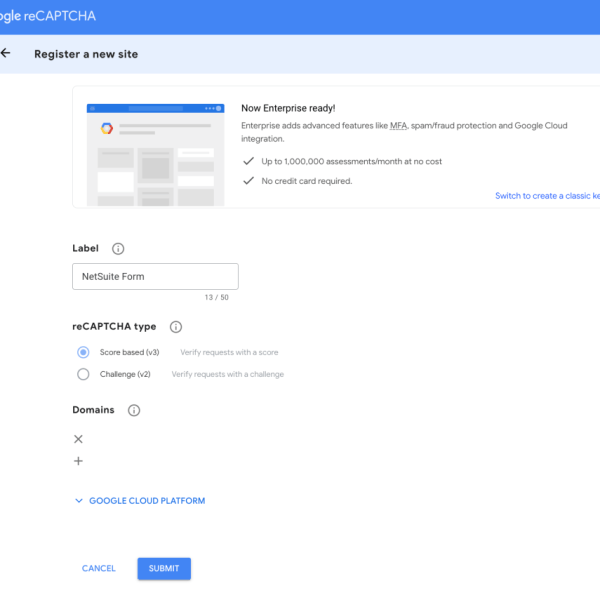Image resolution: width=600 pixels, height=600 pixels.
Task: Click 'Verify requests with a challenge' description
Action: click(228, 374)
